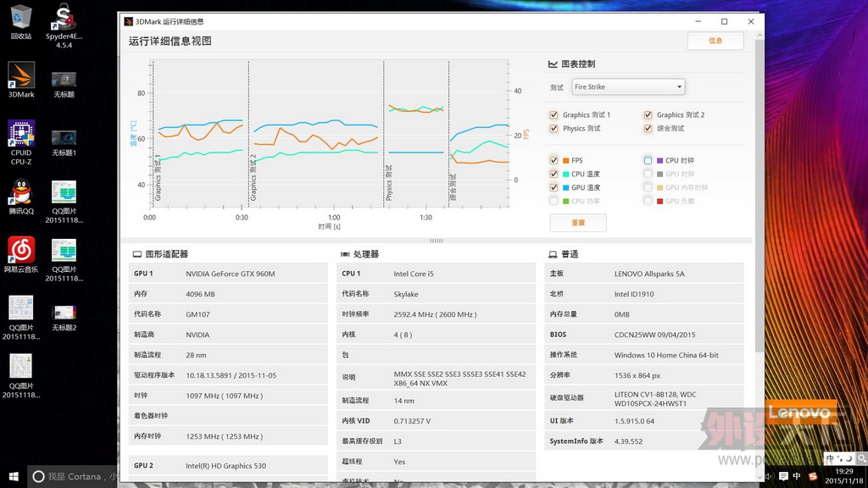Select the CDCN25WW 09/04/2015 BIOS value
Image resolution: width=868 pixels, height=488 pixels.
point(655,335)
